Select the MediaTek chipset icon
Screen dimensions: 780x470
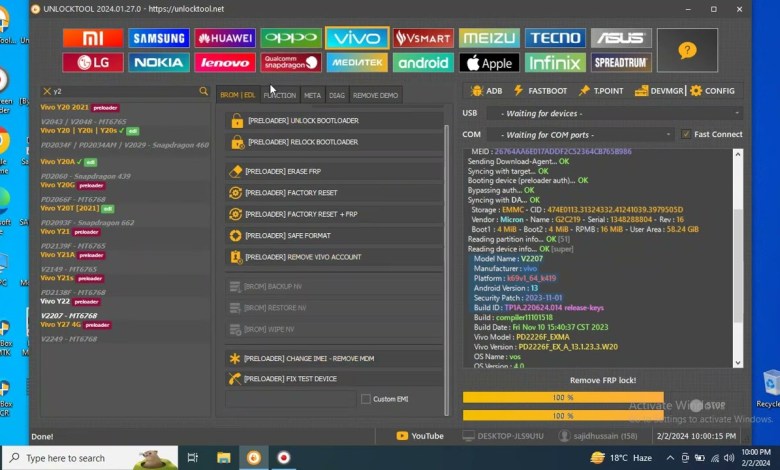357,63
